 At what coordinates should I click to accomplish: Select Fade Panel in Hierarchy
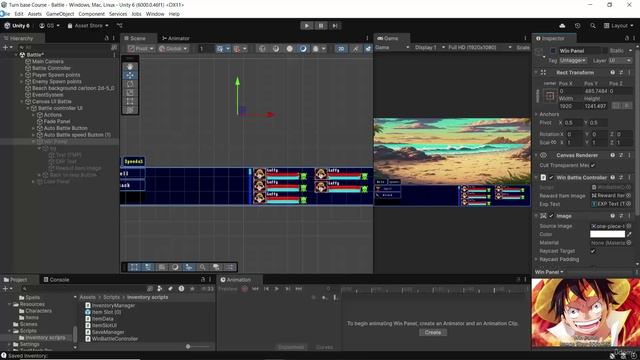[x=57, y=122]
